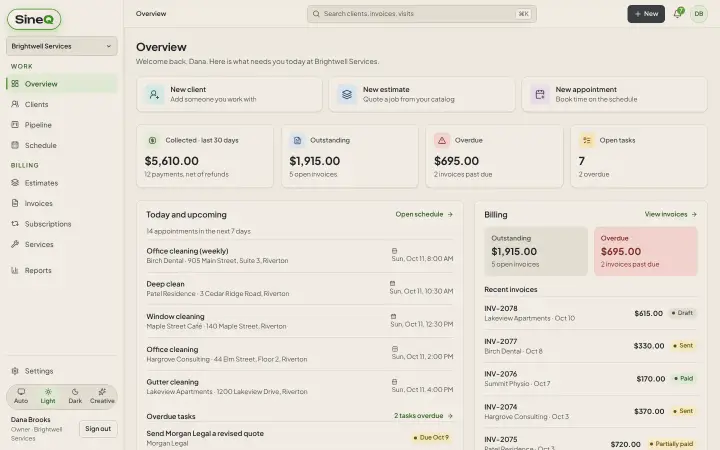Click the New appointment card

(614, 94)
